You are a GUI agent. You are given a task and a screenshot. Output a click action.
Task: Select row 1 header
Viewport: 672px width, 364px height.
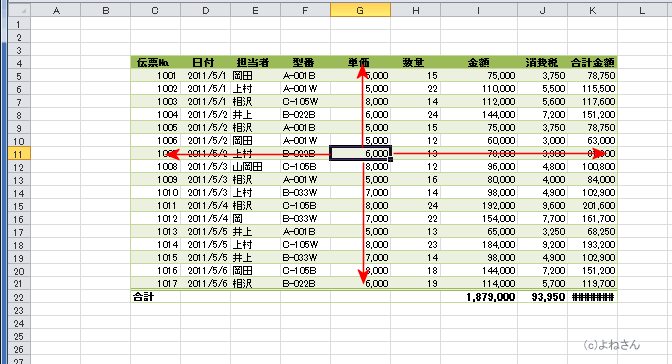(19, 24)
